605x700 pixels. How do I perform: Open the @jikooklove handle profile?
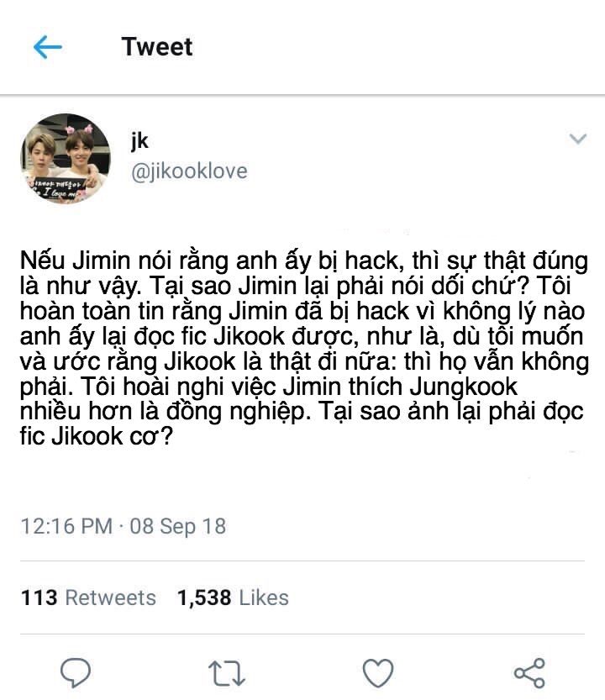tap(189, 171)
